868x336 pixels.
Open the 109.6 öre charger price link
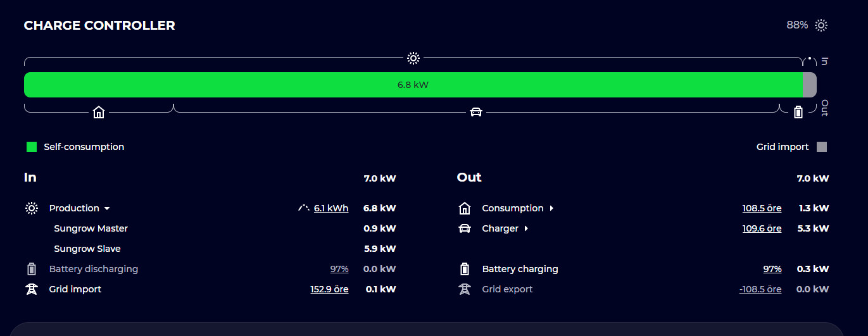tap(762, 228)
